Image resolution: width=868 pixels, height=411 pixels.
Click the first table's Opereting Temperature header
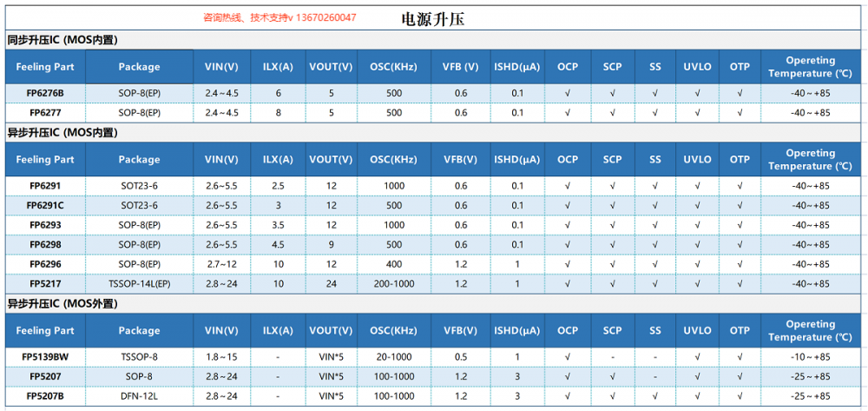pyautogui.click(x=810, y=66)
